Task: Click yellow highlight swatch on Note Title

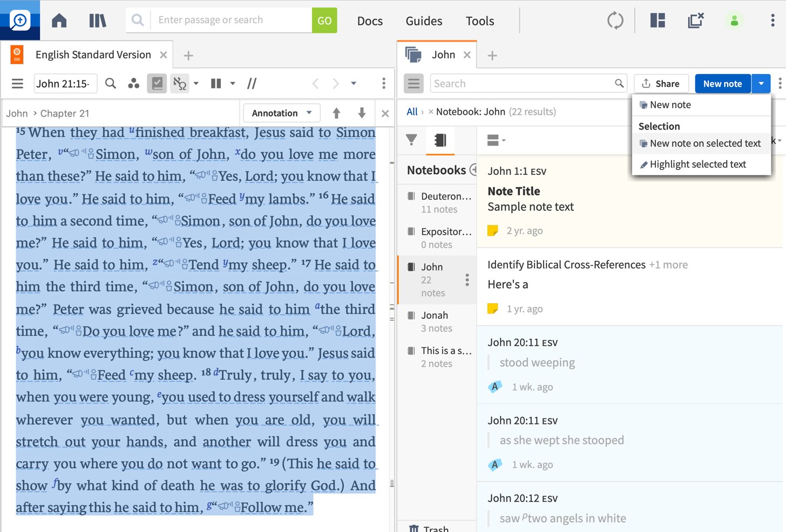Action: (x=492, y=231)
